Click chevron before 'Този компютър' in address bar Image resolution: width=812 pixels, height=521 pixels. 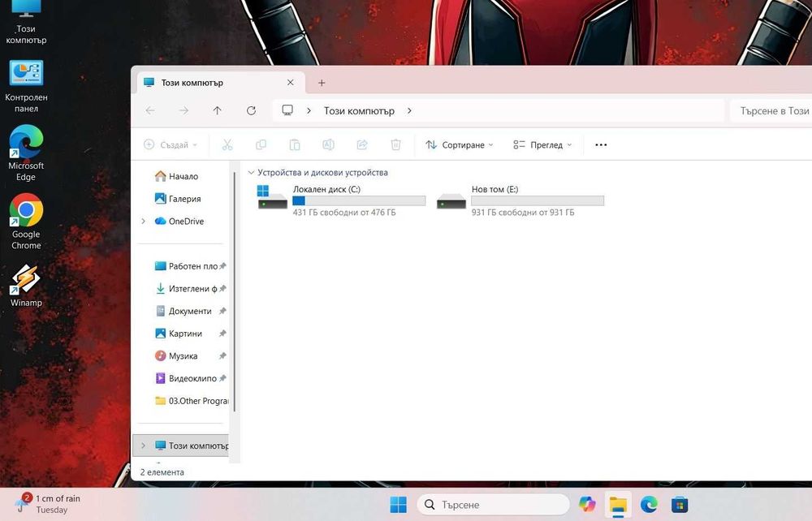[309, 110]
